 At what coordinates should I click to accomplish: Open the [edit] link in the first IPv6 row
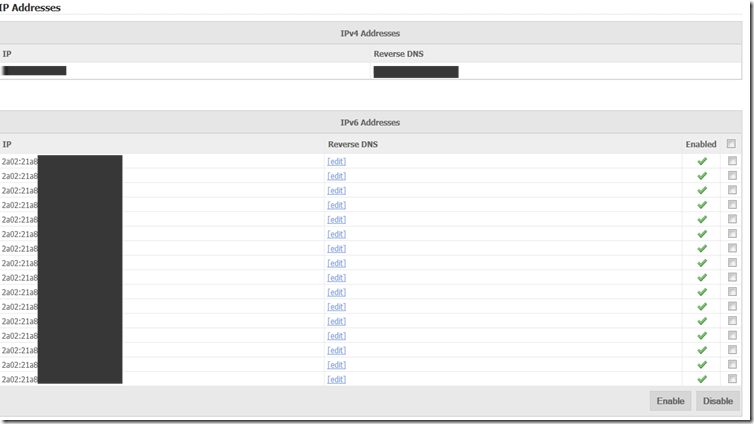[x=337, y=162]
